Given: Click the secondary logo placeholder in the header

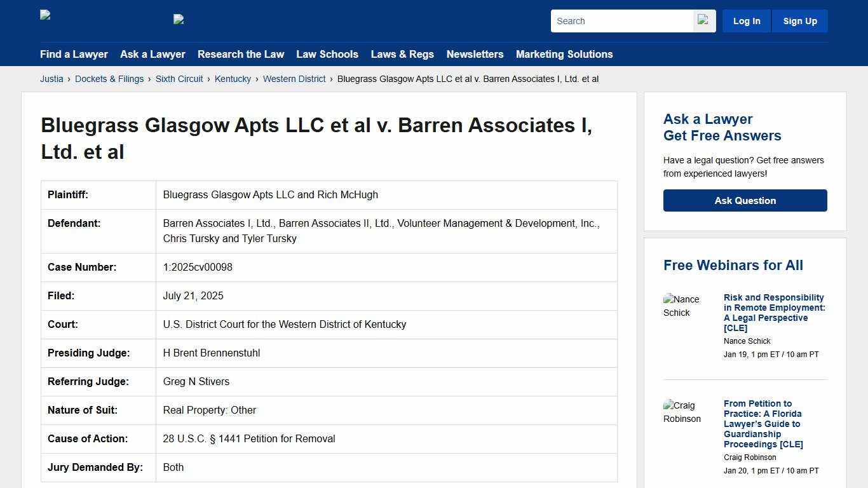Looking at the screenshot, I should (179, 20).
